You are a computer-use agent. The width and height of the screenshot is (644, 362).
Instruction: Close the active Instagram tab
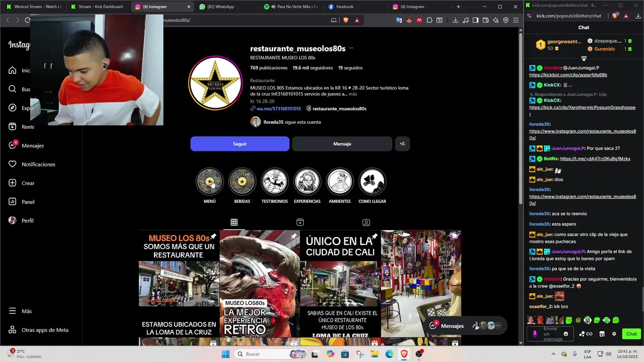tap(189, 7)
